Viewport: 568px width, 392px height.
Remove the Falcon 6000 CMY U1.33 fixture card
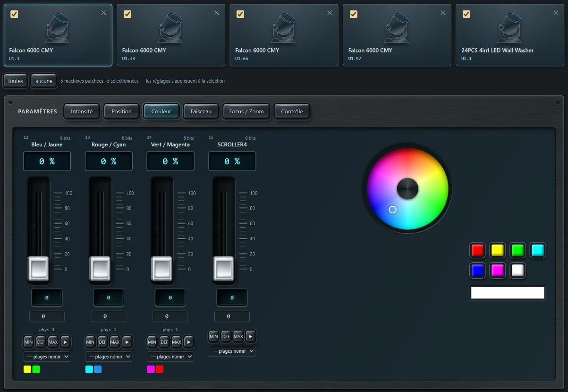point(217,13)
